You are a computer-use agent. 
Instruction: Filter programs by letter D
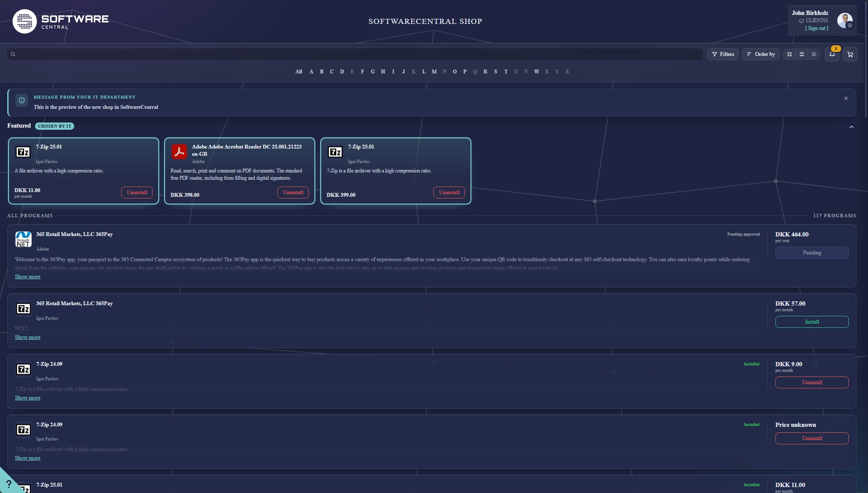click(342, 72)
